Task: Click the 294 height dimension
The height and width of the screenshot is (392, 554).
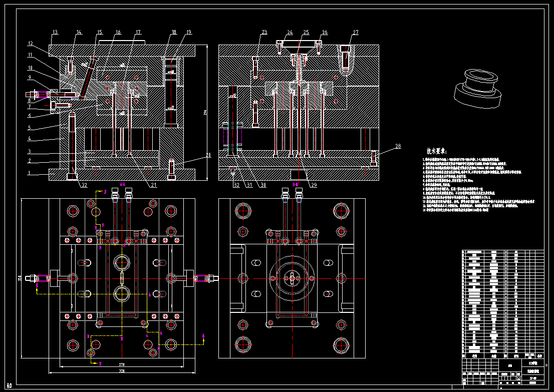Action: 205,112
